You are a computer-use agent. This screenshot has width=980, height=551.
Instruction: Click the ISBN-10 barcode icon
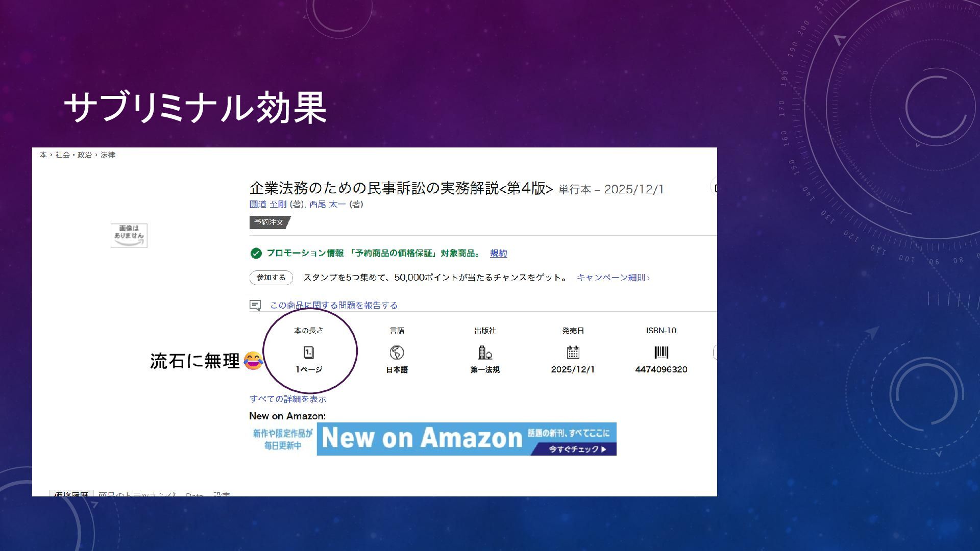tap(661, 353)
